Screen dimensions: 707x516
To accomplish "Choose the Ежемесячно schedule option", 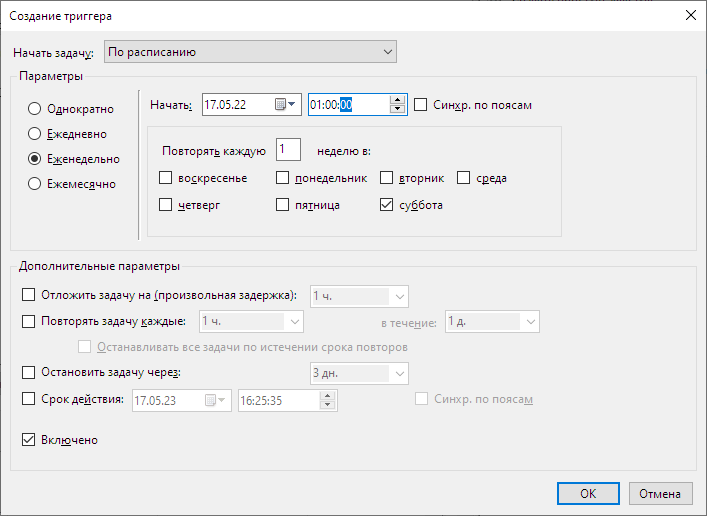I will coord(35,184).
